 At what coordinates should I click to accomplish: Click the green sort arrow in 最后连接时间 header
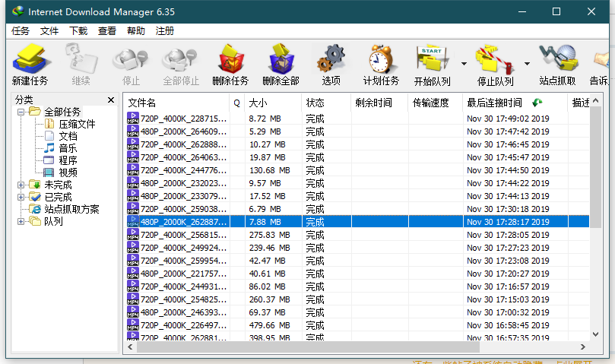(537, 103)
